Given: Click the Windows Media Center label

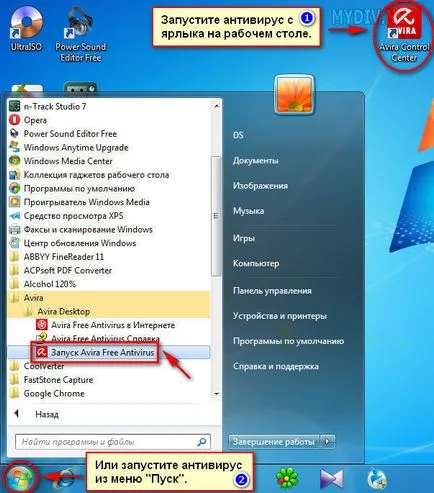Looking at the screenshot, I should pyautogui.click(x=68, y=161).
